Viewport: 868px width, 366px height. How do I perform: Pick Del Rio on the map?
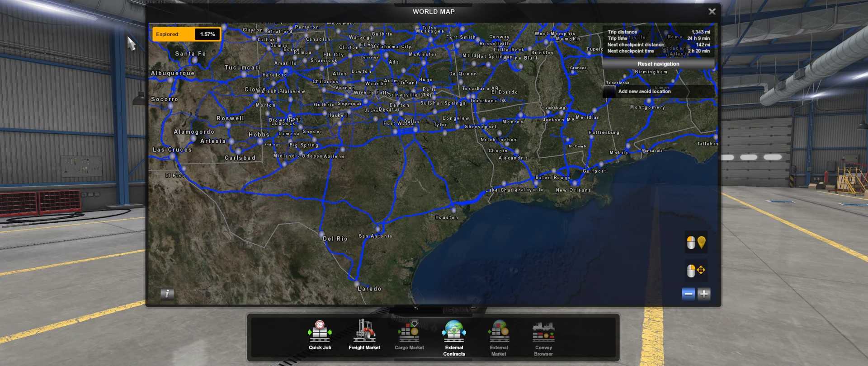335,239
